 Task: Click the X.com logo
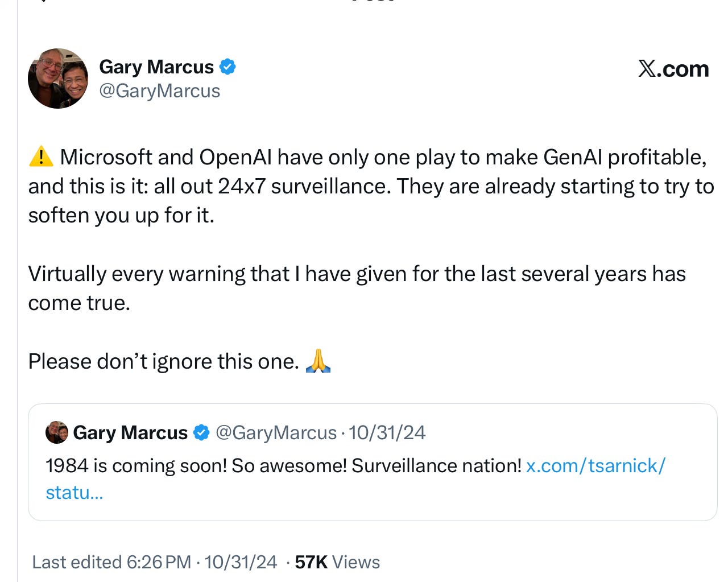tap(673, 69)
